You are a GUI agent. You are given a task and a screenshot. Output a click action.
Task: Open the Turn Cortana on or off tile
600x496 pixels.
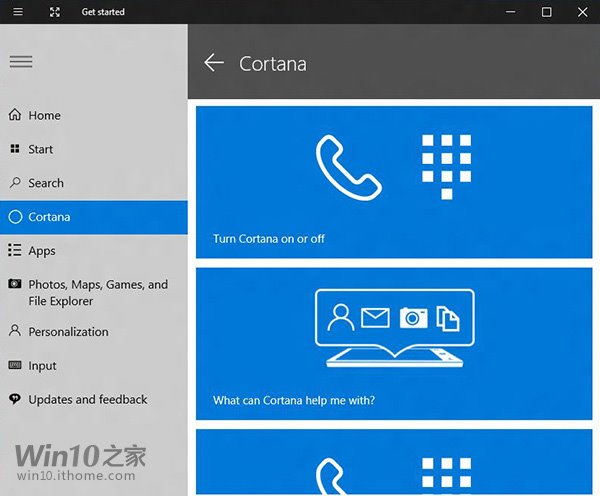coord(394,182)
